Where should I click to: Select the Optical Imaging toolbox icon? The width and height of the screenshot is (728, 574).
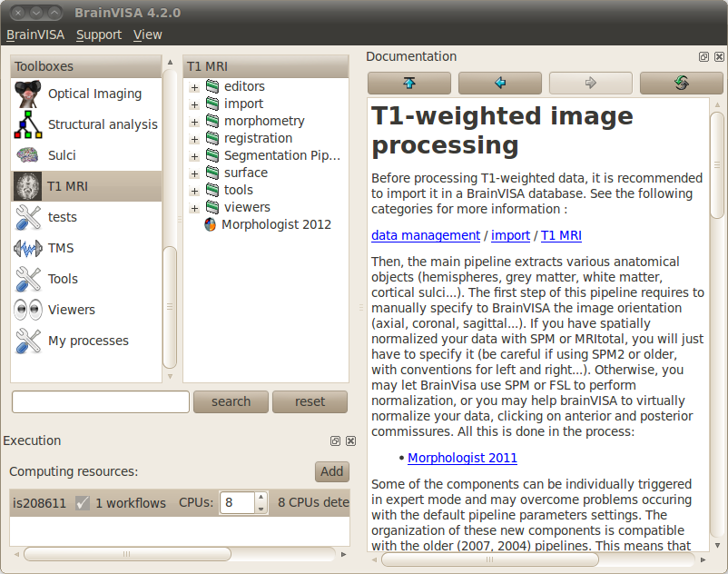28,94
